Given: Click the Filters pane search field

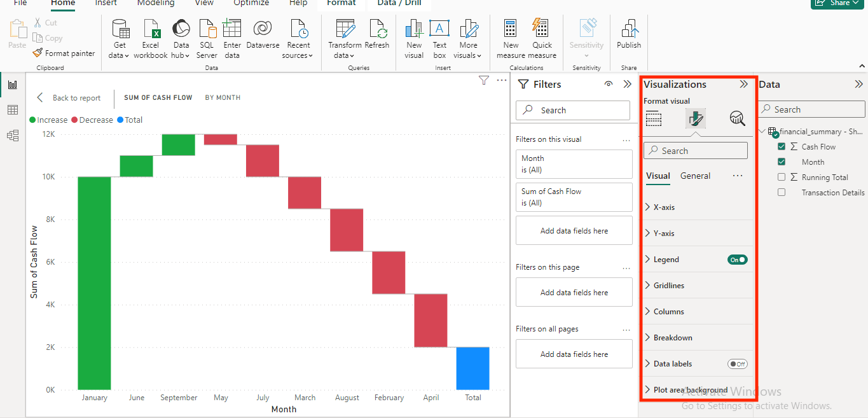Looking at the screenshot, I should point(573,110).
